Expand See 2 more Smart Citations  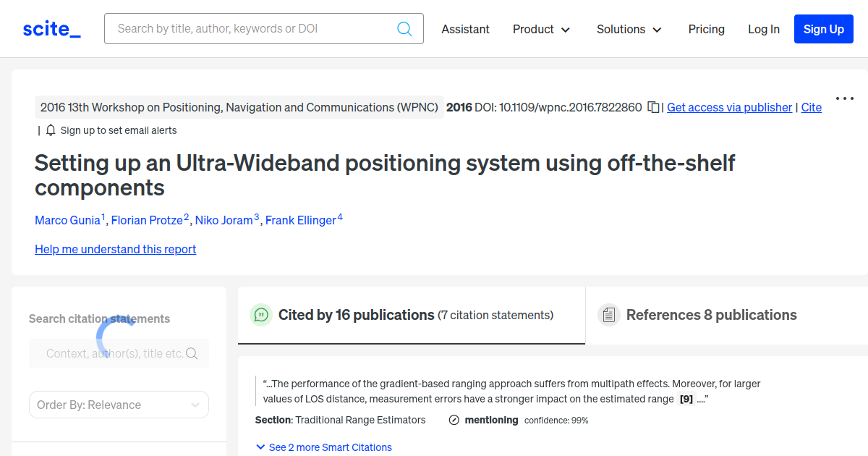point(323,447)
